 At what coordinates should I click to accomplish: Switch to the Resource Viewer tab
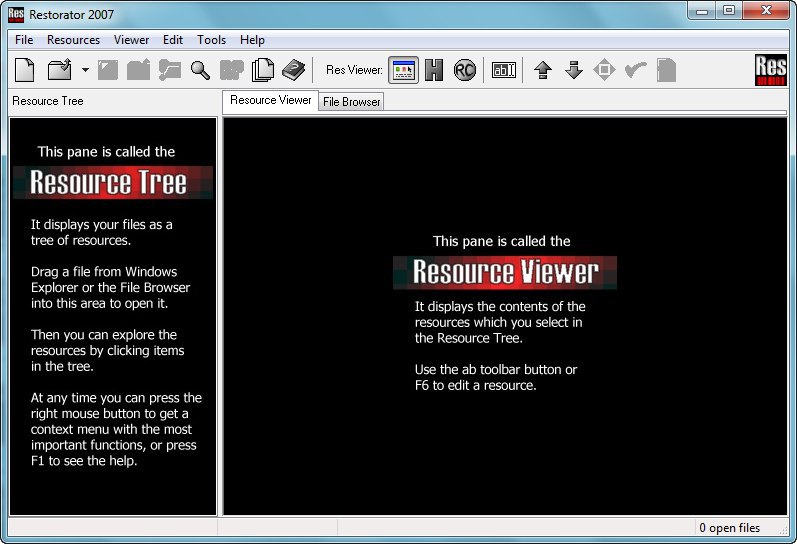pos(270,100)
